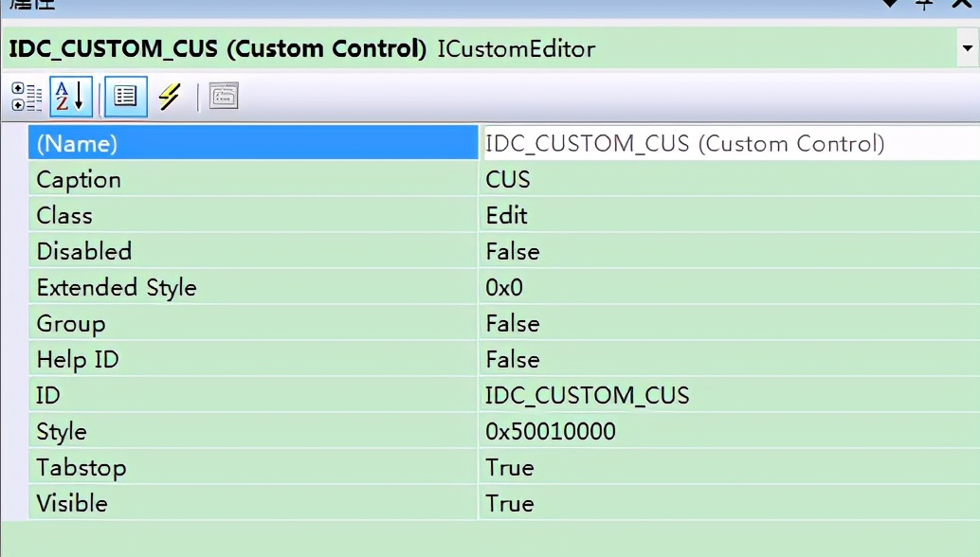Open the panel window position menu
Image resolution: width=980 pixels, height=557 pixels.
click(889, 4)
